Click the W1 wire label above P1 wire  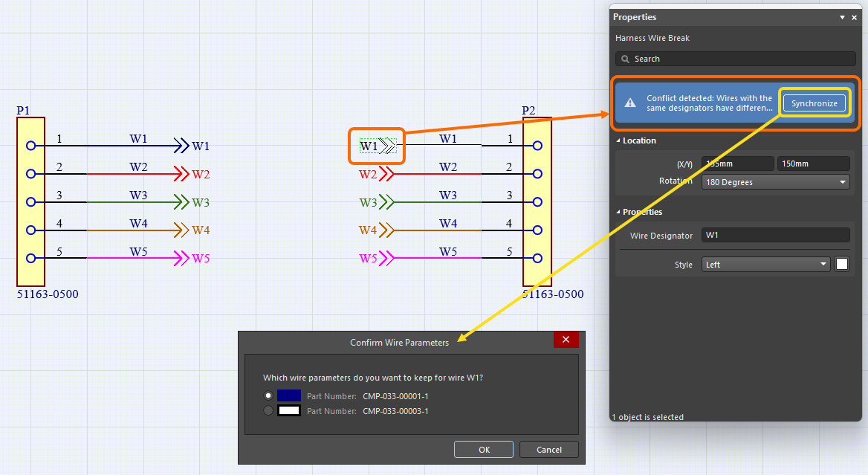coord(138,138)
